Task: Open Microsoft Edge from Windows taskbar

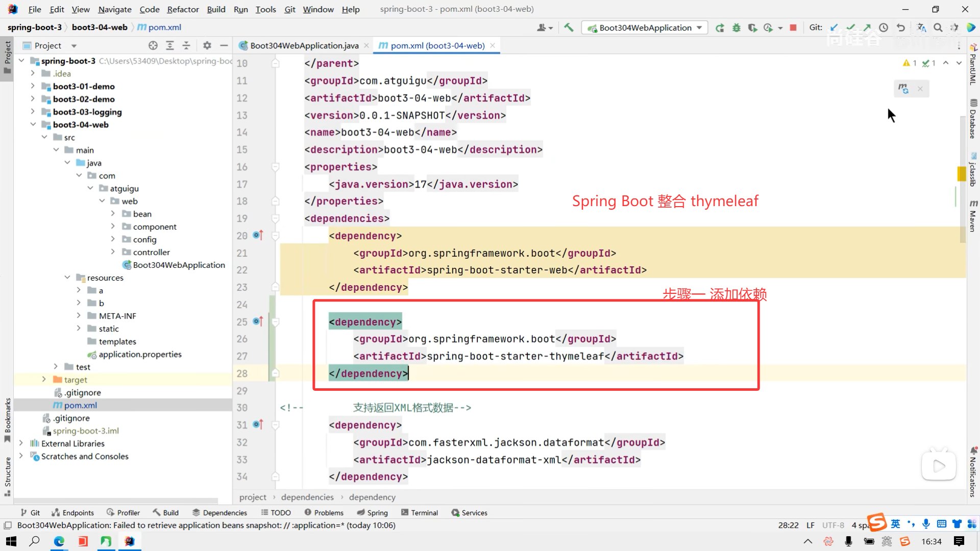Action: pyautogui.click(x=59, y=541)
